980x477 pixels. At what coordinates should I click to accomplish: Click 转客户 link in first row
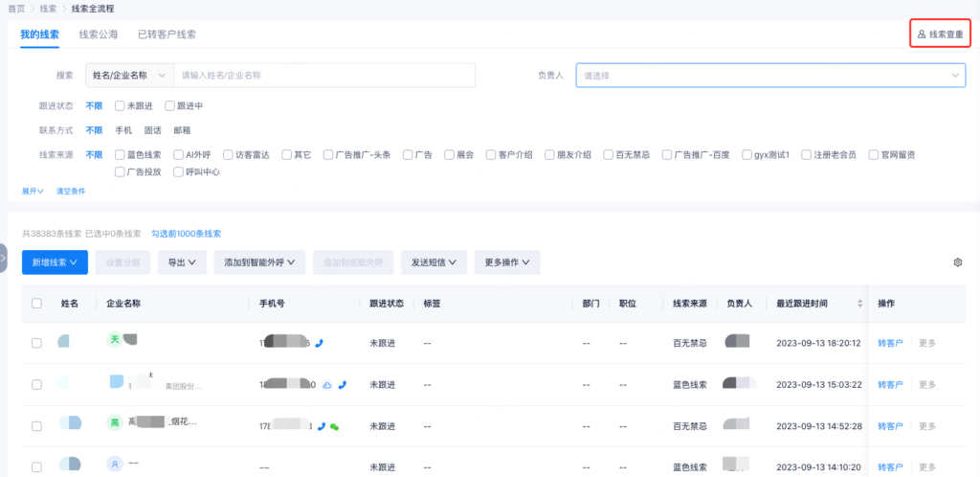[x=890, y=343]
